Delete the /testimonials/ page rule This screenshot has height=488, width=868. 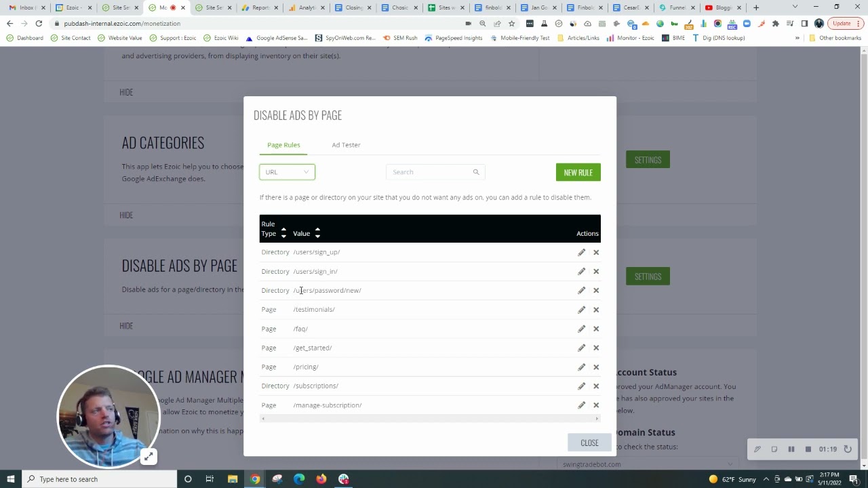(x=596, y=310)
